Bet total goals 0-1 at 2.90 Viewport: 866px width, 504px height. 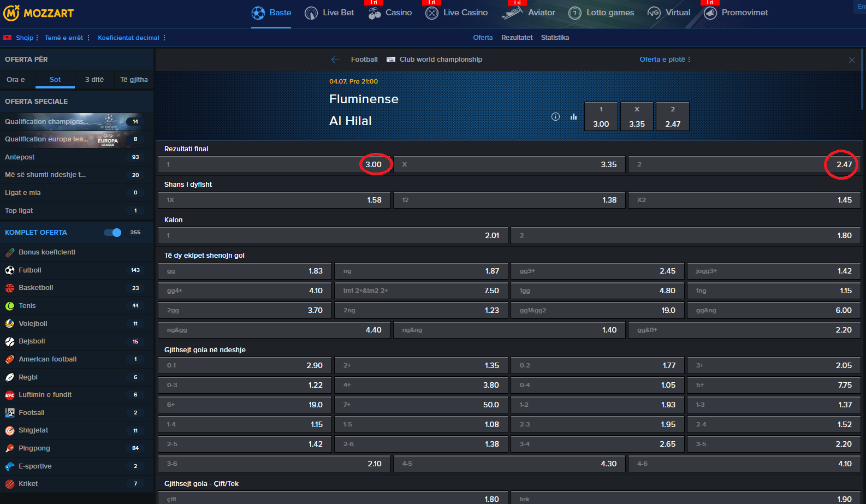coord(245,365)
